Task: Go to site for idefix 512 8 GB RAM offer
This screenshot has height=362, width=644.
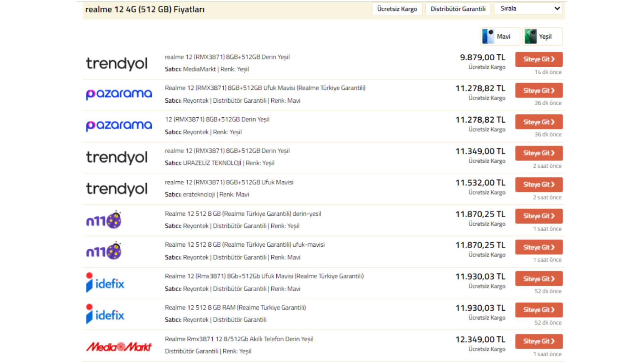Action: (x=539, y=310)
